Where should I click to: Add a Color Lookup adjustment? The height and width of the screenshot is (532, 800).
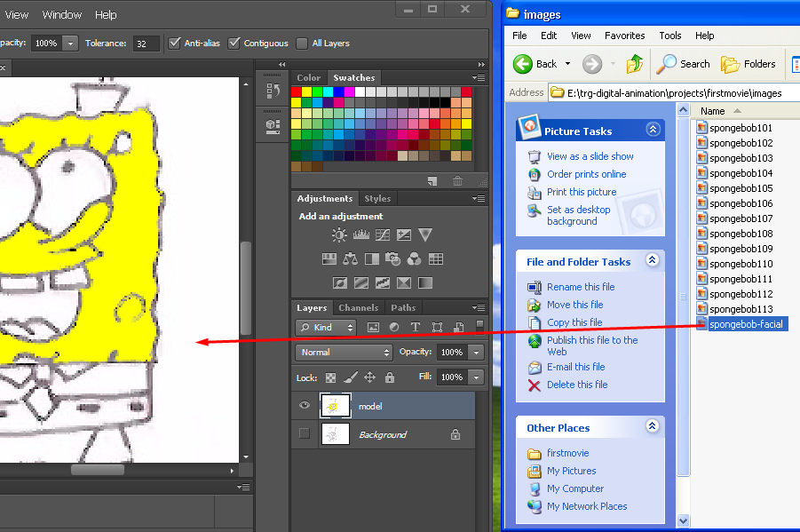[x=436, y=258]
